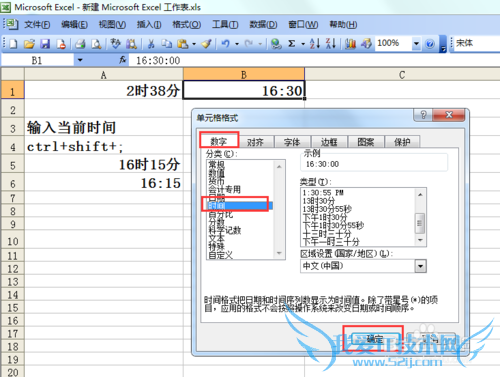Click the New workbook icon
The height and width of the screenshot is (377, 500).
tap(13, 44)
